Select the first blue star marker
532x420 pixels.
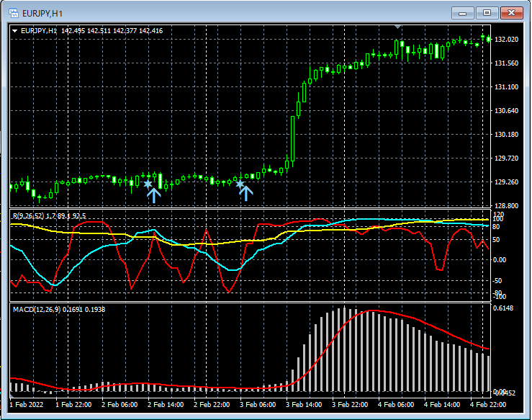pyautogui.click(x=148, y=184)
